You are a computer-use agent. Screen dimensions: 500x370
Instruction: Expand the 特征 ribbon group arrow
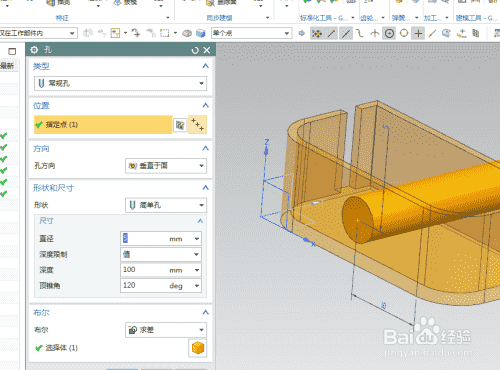click(x=168, y=18)
